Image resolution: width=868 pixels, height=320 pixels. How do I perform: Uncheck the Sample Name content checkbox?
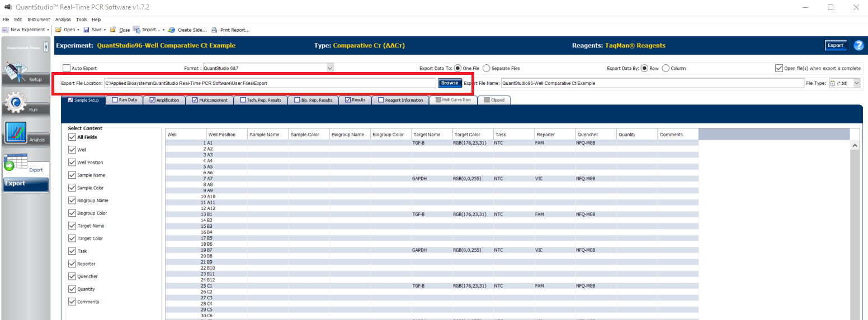pyautogui.click(x=72, y=175)
